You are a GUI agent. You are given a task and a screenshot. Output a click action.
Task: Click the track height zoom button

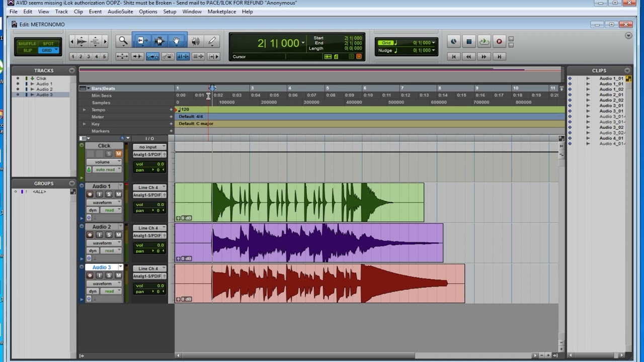pyautogui.click(x=95, y=41)
